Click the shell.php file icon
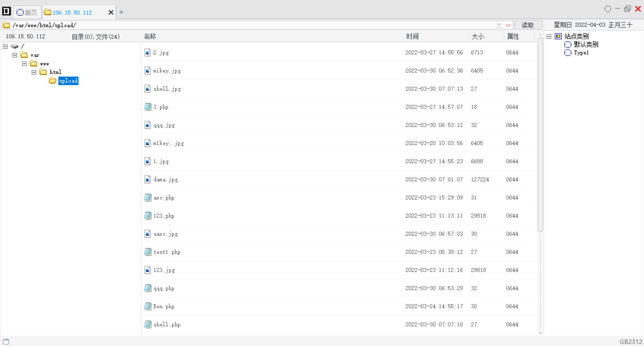This screenshot has height=346, width=644. click(148, 324)
